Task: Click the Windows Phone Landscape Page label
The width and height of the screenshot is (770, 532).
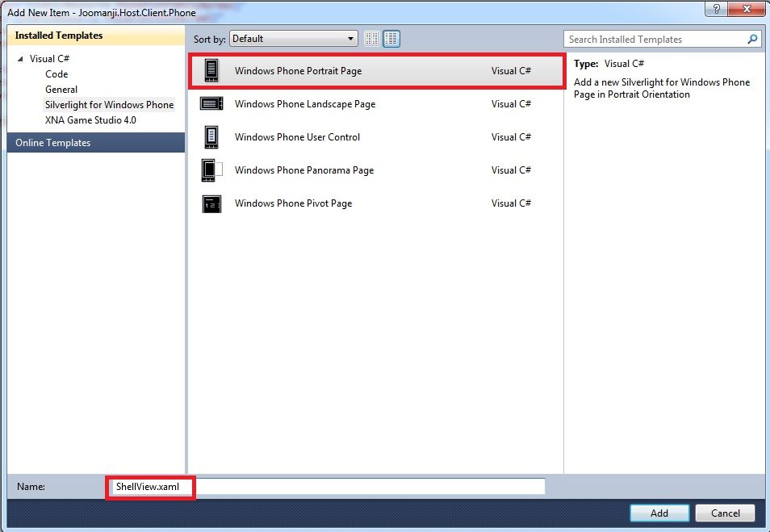Action: coord(305,104)
